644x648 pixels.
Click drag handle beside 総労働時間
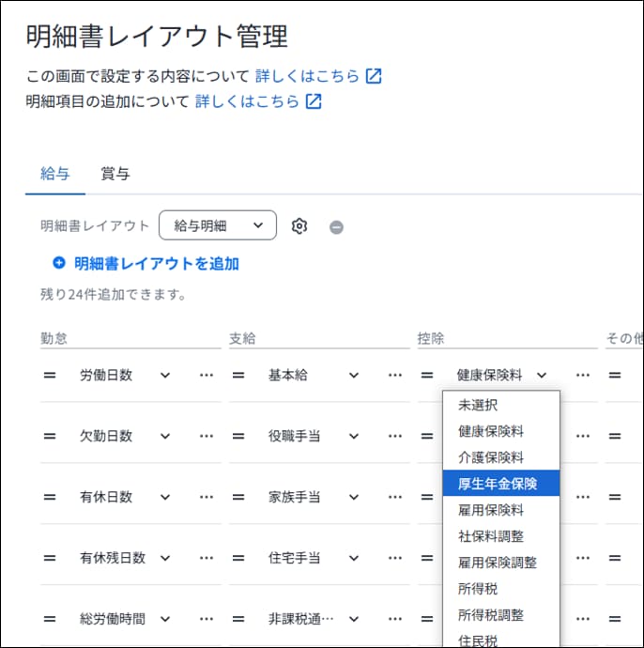coord(50,619)
